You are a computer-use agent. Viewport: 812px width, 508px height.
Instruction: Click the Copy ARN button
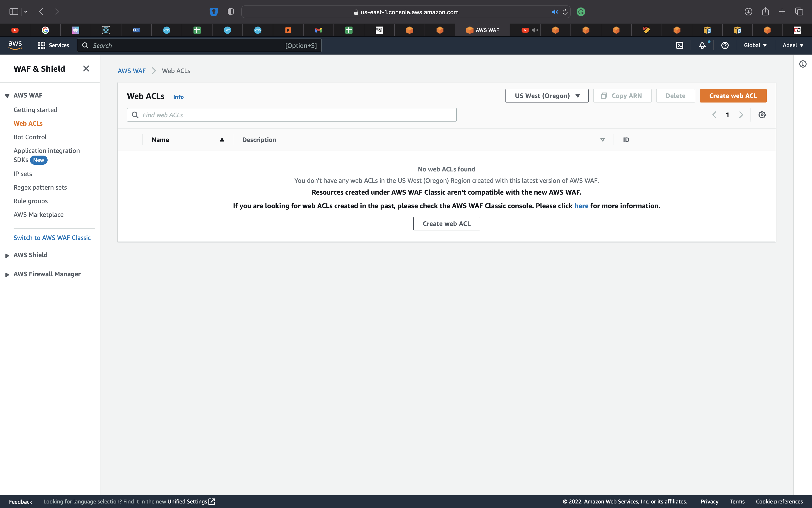pos(622,96)
